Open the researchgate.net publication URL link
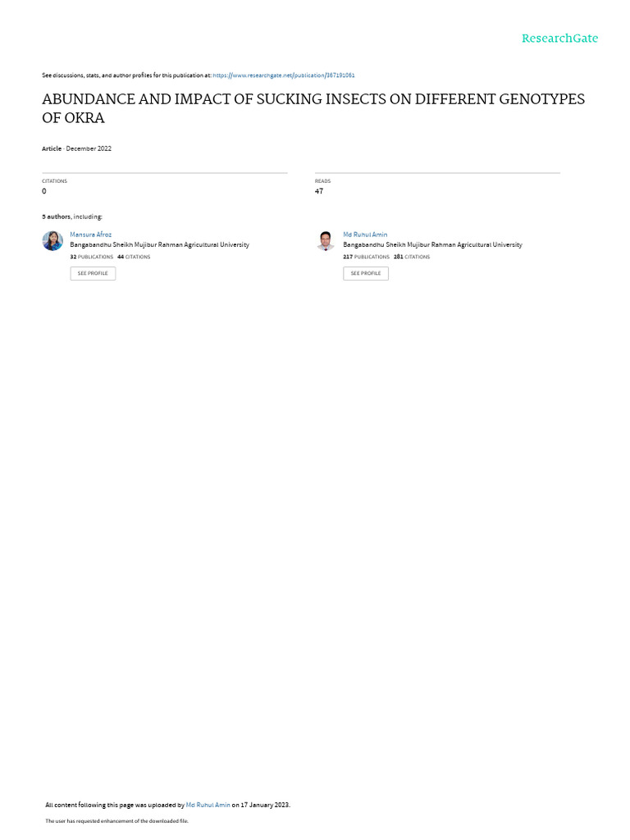Image resolution: width=630 pixels, height=840 pixels. (x=283, y=75)
